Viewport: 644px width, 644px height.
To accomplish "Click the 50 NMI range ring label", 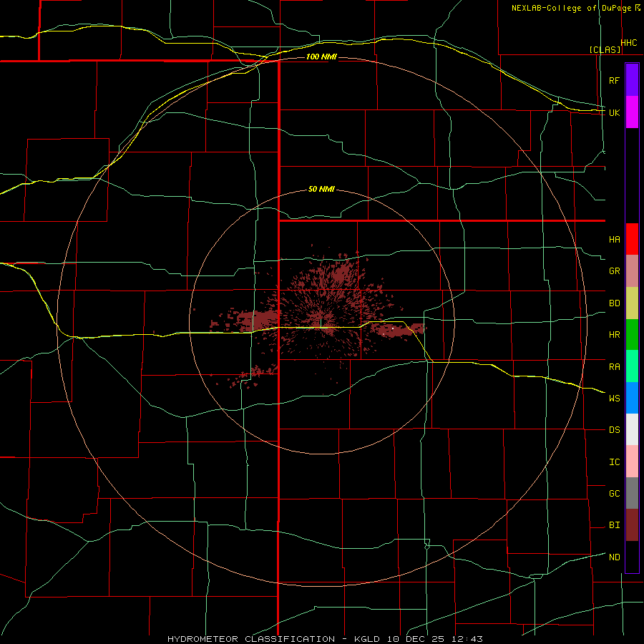I will coord(321,190).
